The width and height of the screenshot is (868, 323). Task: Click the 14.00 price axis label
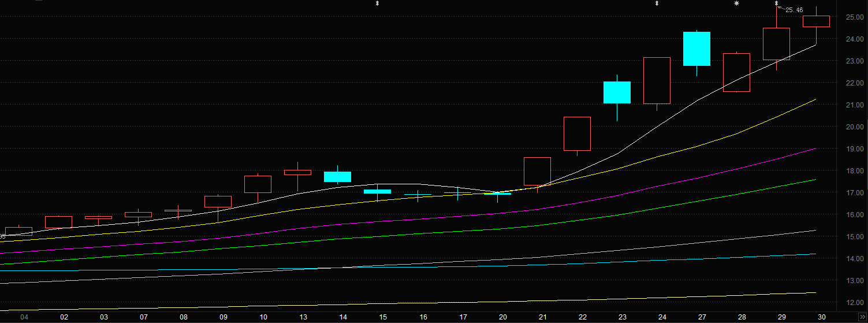pos(855,259)
